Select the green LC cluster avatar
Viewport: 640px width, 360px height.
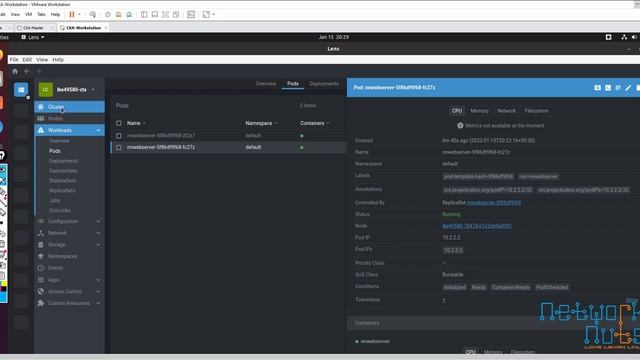(46, 89)
